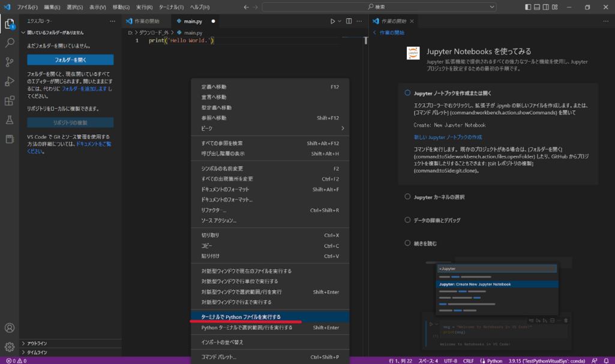Click the フォルダーを追加します link
This screenshot has height=364, width=615.
point(85,89)
